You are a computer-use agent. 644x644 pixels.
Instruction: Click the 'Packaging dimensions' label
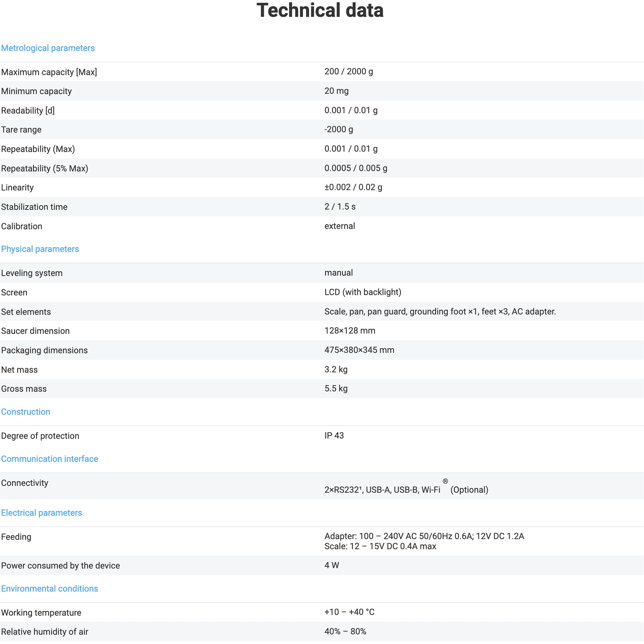(44, 350)
